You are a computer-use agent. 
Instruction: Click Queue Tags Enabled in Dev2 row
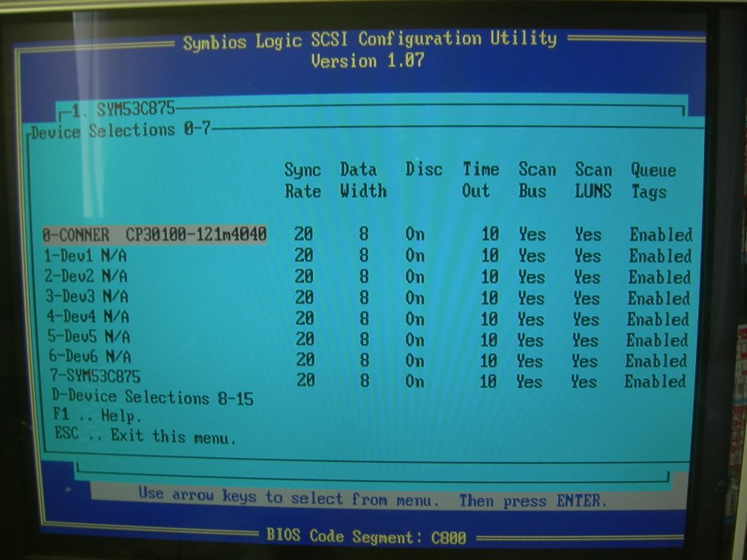tap(659, 277)
